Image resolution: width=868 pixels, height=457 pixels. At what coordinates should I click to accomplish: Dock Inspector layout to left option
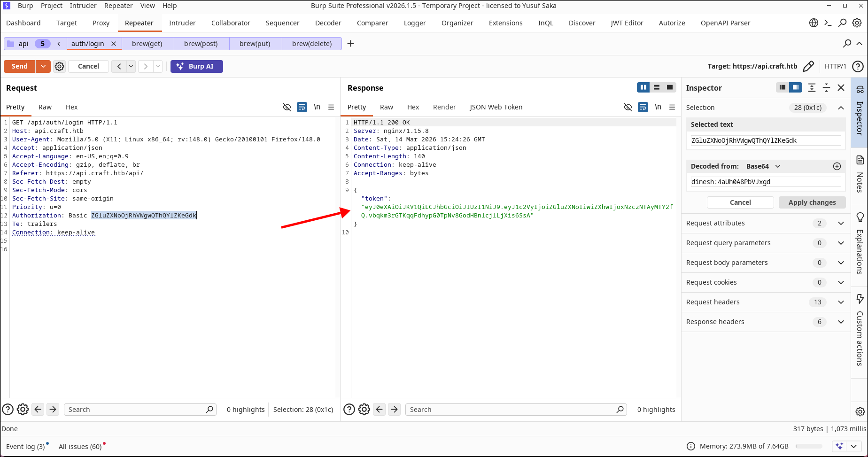coord(783,87)
